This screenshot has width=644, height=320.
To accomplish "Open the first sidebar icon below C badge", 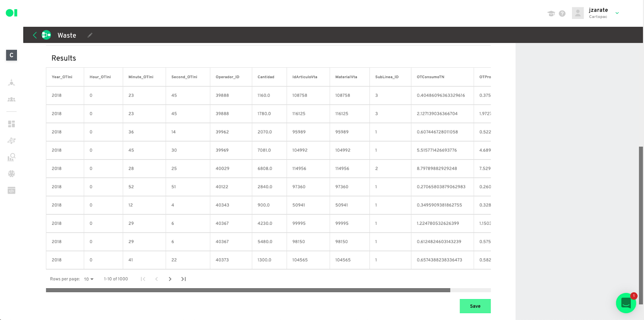I will pos(12,83).
